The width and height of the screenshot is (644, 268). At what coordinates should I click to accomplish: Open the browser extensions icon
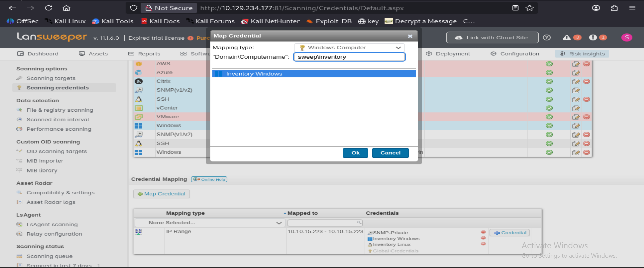tap(614, 8)
